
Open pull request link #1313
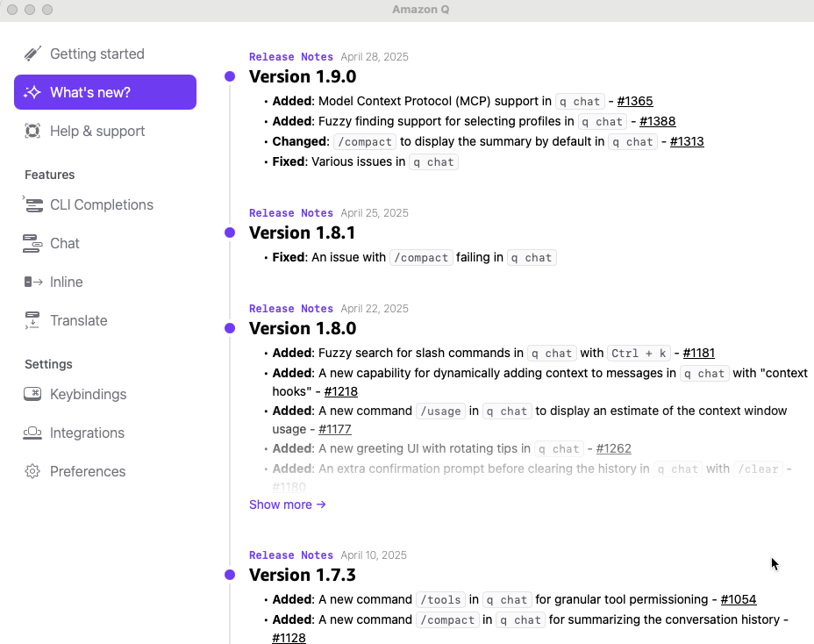[687, 142]
